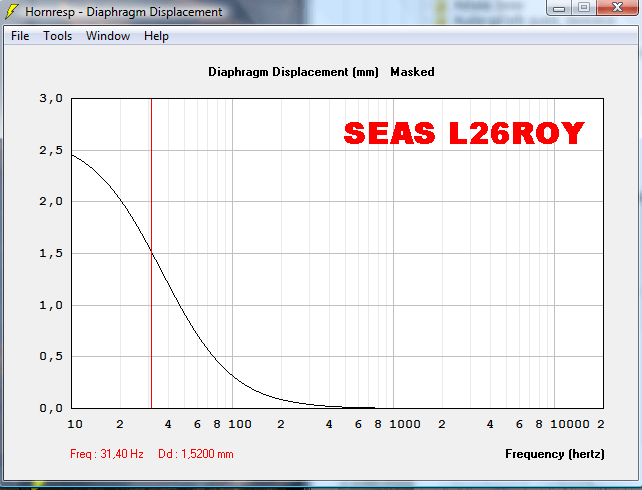Open the File menu
Viewport: 642px width, 490px height.
click(20, 36)
